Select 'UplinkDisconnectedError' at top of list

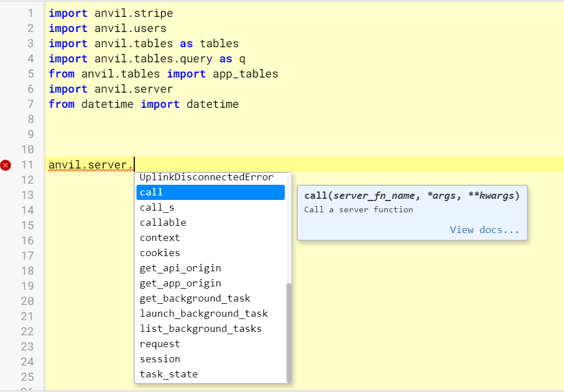(206, 178)
